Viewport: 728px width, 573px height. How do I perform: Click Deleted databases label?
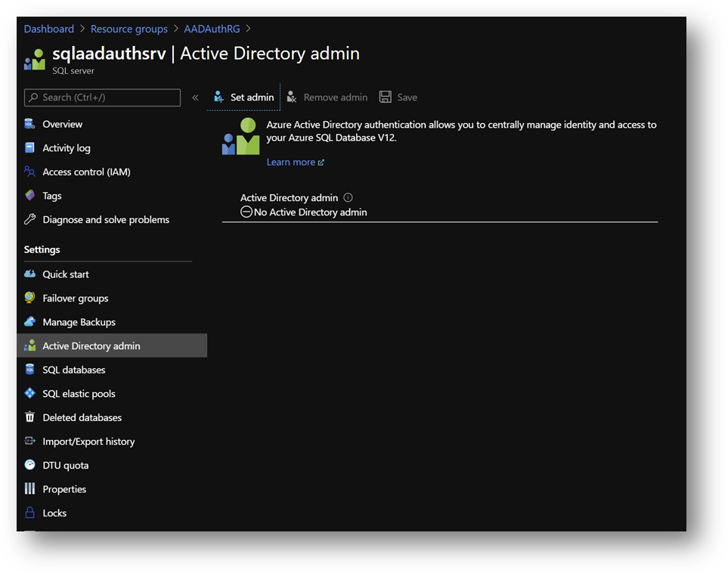point(82,417)
